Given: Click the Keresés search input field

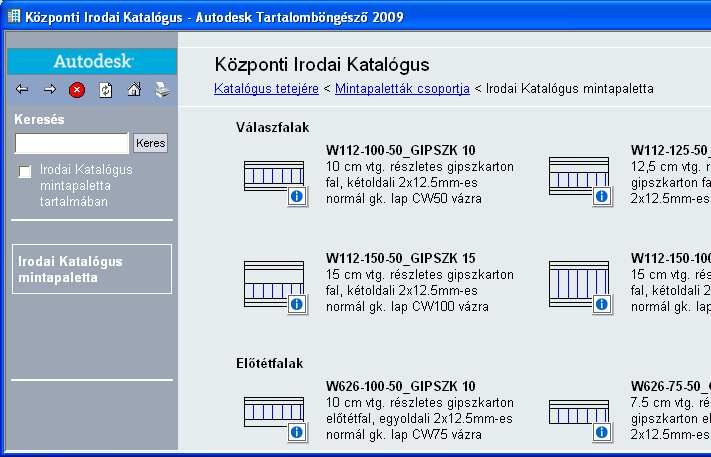Looking at the screenshot, I should pyautogui.click(x=72, y=143).
